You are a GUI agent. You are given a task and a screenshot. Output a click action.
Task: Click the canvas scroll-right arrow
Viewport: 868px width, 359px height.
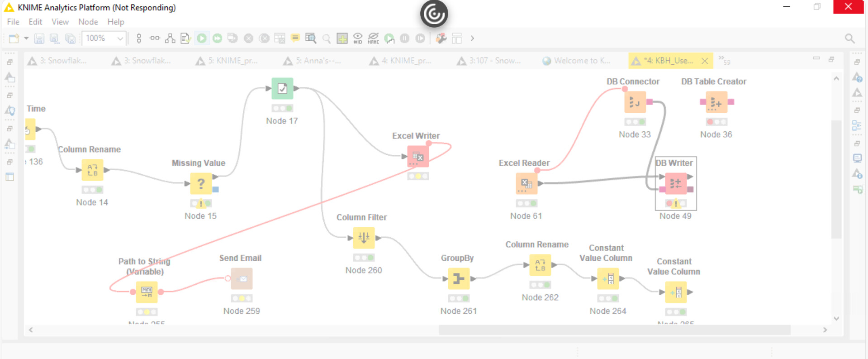(x=825, y=330)
